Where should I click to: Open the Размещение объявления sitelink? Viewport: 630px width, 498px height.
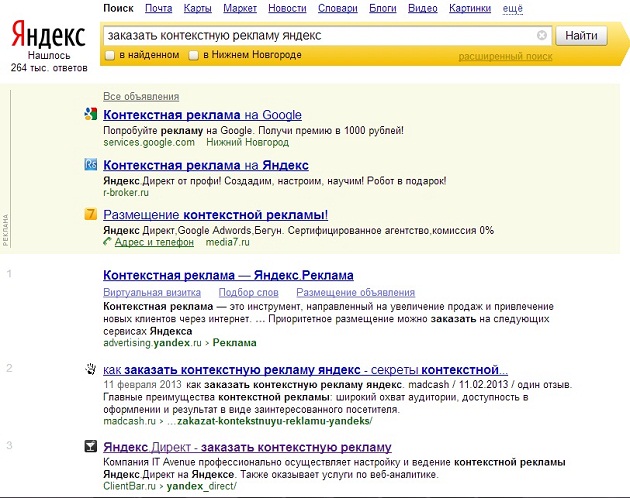click(355, 293)
